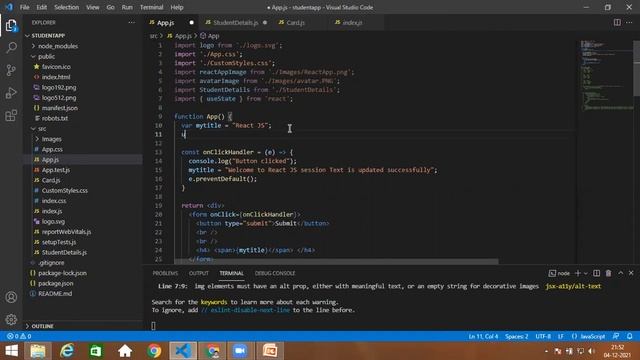The image size is (640, 360).
Task: Click the Explorer more actions ellipsis
Action: (131, 22)
